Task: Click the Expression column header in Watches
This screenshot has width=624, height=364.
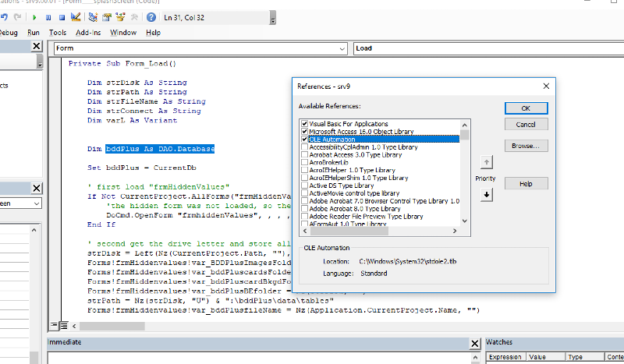Action: click(x=505, y=357)
